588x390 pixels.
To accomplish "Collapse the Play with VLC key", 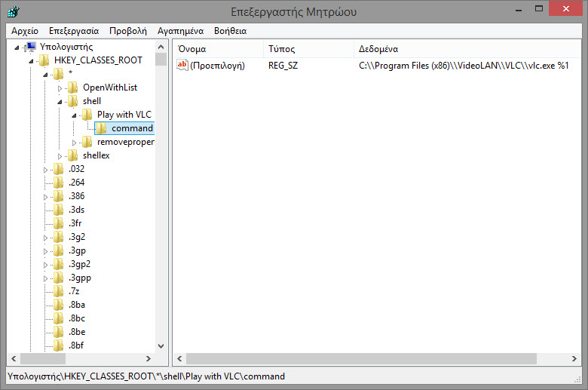I will (74, 115).
